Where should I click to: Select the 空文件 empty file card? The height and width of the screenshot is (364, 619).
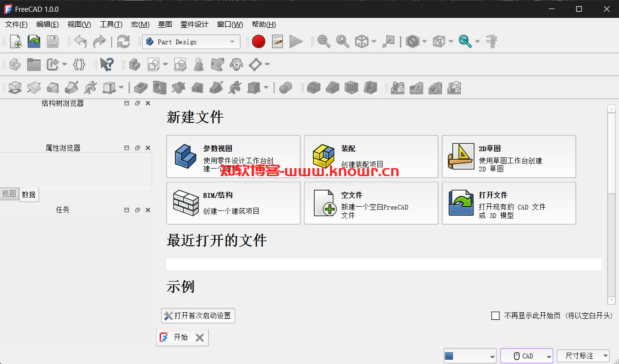tap(371, 203)
